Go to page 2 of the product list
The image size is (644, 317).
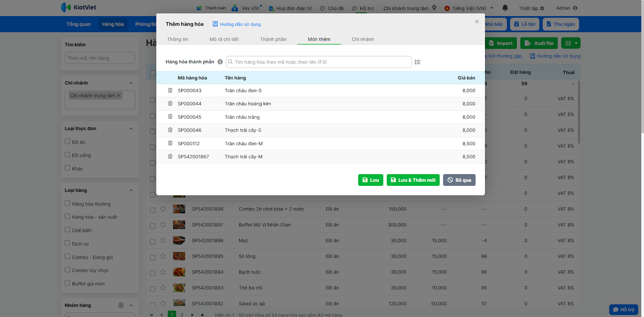182,315
